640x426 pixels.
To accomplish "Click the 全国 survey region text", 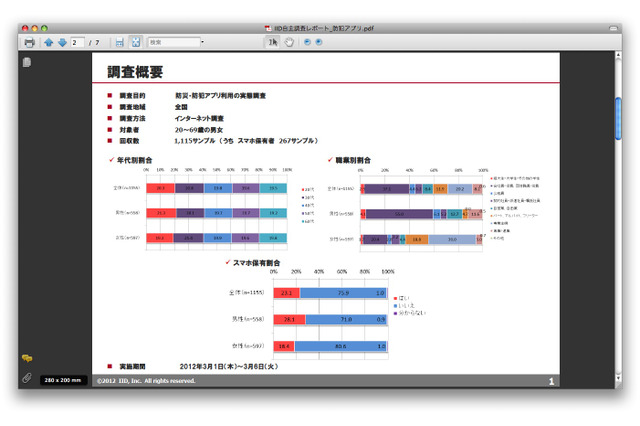I will [181, 107].
